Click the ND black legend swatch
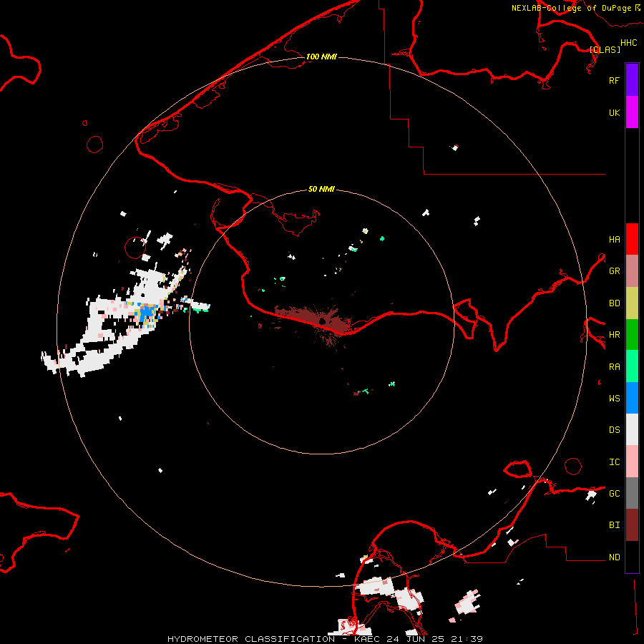This screenshot has width=644, height=644. (632, 557)
